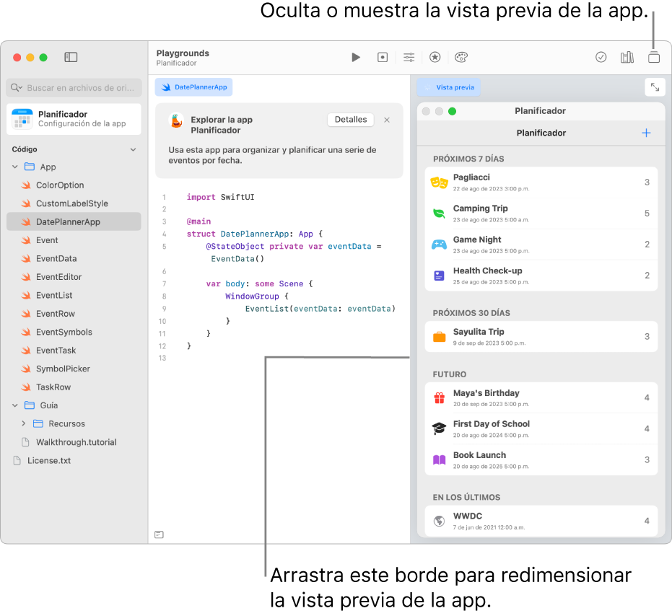
Task: Click the open book icon for Book Launch
Action: (x=440, y=460)
